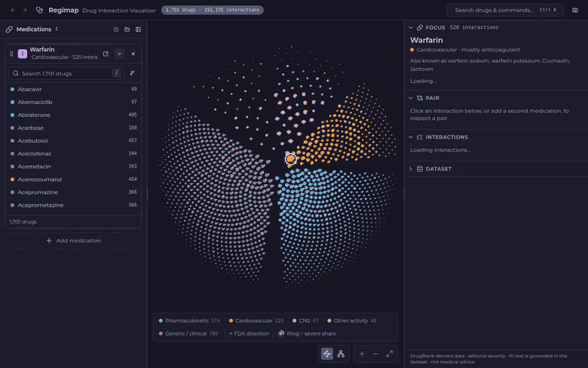588x368 pixels.
Task: Remove Warfarin with the X button
Action: click(x=133, y=54)
